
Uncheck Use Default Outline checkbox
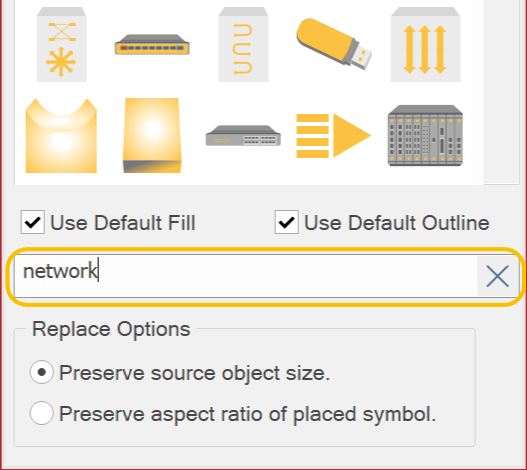(287, 222)
